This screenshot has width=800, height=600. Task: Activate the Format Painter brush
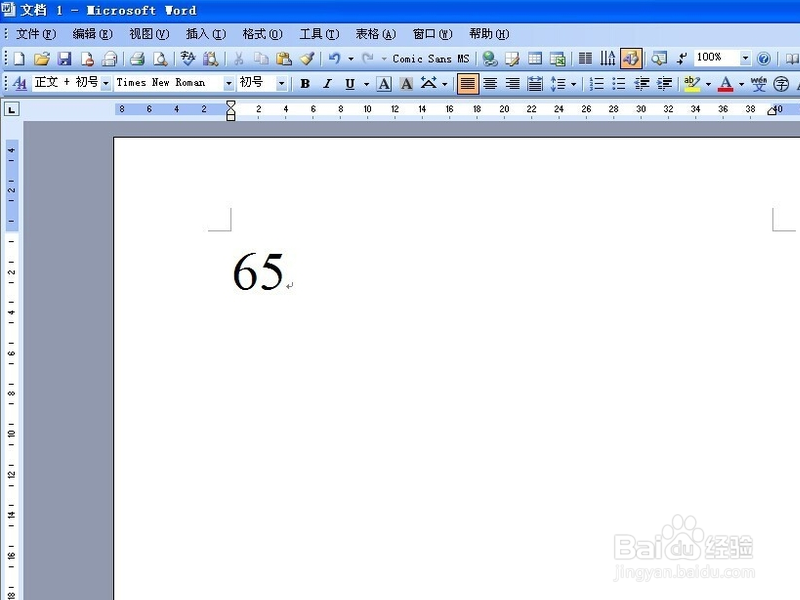coord(307,59)
